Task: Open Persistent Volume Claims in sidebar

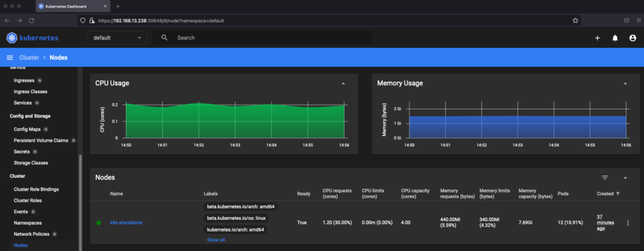Action: [x=41, y=140]
